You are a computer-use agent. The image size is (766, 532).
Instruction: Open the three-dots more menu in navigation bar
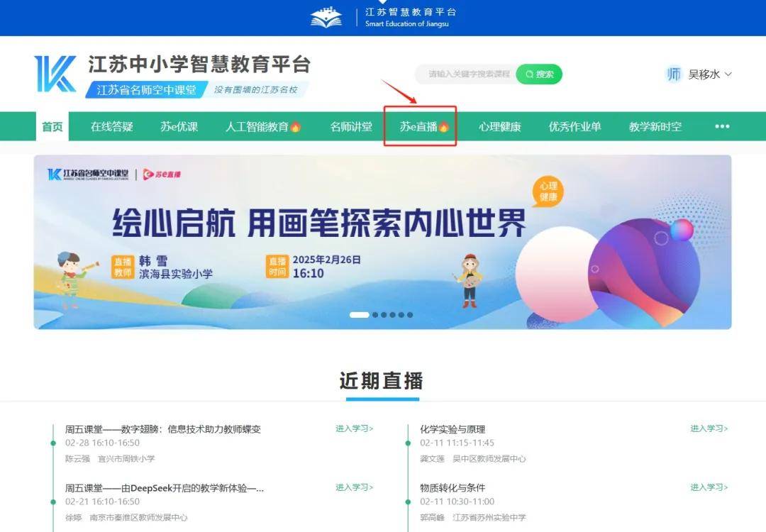point(722,126)
